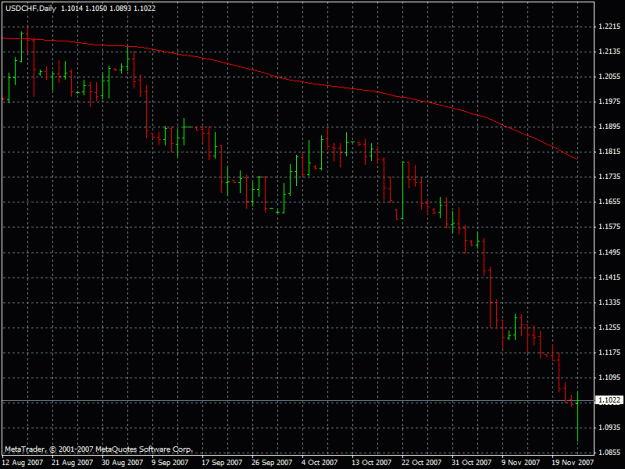Click the 1.1255 price scale label
This screenshot has height=469, width=625.
point(609,327)
